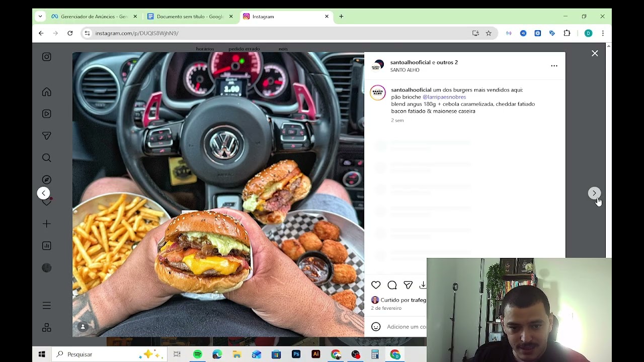Open post options three-dot menu
This screenshot has height=362, width=644.
tap(554, 66)
